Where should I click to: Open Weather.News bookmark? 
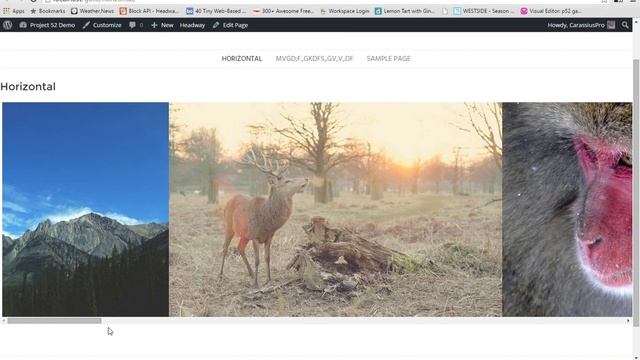click(93, 11)
